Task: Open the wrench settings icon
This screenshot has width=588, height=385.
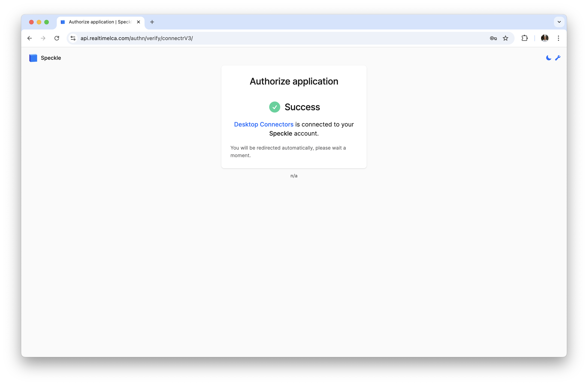Action: (x=558, y=58)
